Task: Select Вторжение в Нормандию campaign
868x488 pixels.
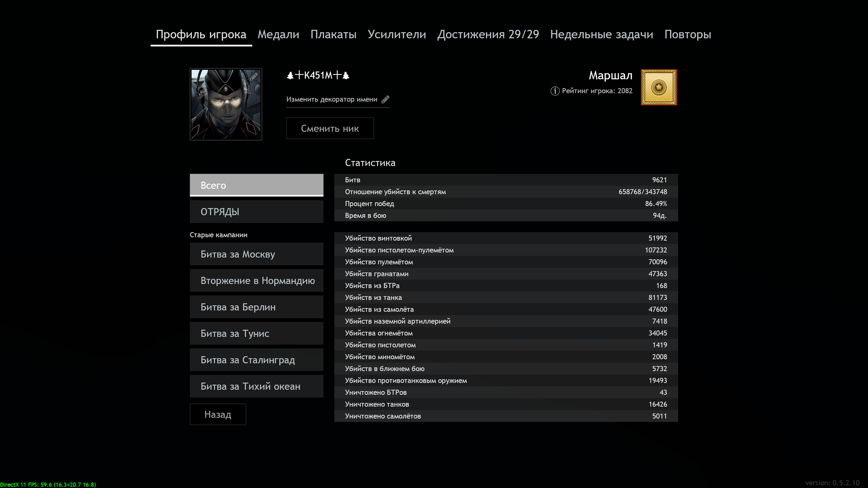Action: 256,281
